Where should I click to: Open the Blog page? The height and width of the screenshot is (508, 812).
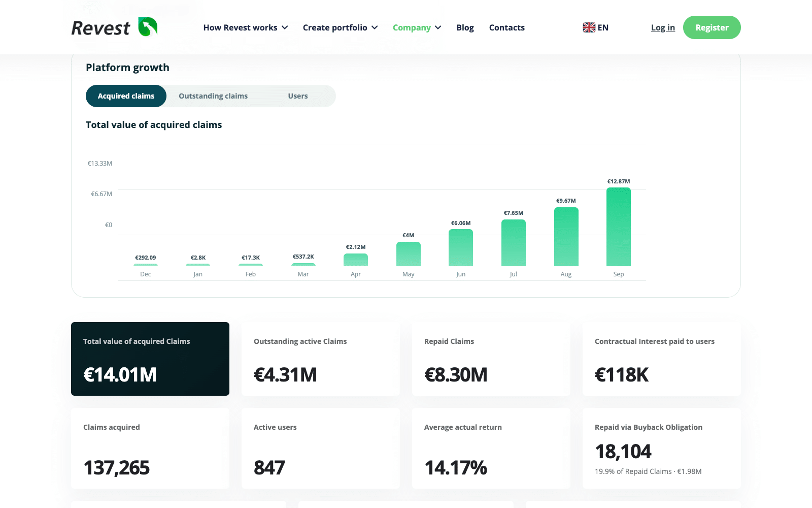(465, 27)
